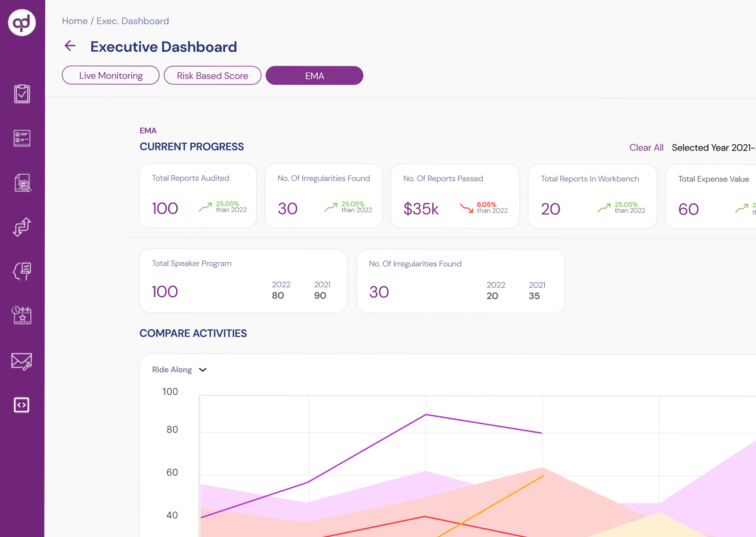Open the Total Speaker Program card
Viewport: 756px width, 537px height.
[243, 281]
